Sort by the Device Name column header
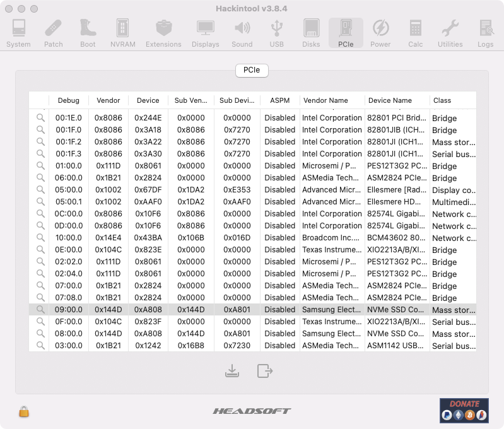The width and height of the screenshot is (504, 429). 397,100
